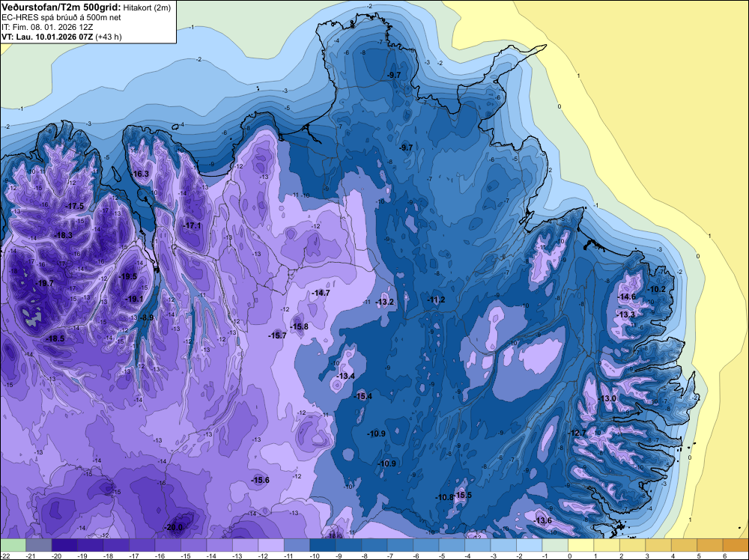Click the -15.8 temperature value on the map
The image size is (749, 560).
point(300,327)
